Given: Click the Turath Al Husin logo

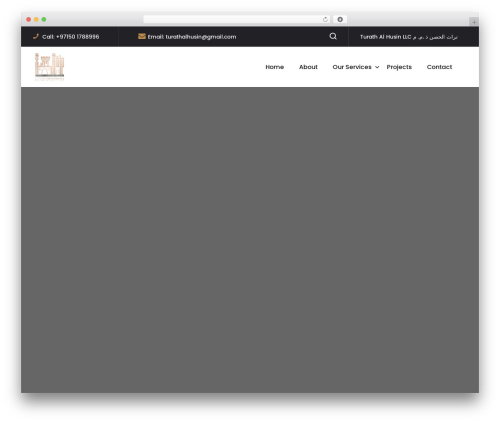Looking at the screenshot, I should click(49, 67).
